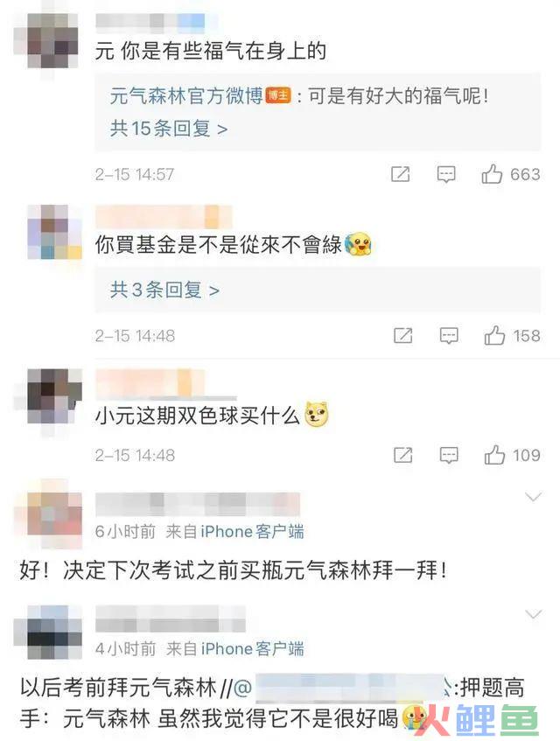560x741 pixels.
Task: Open 元气森林官方微博 profile link
Action: (186, 96)
